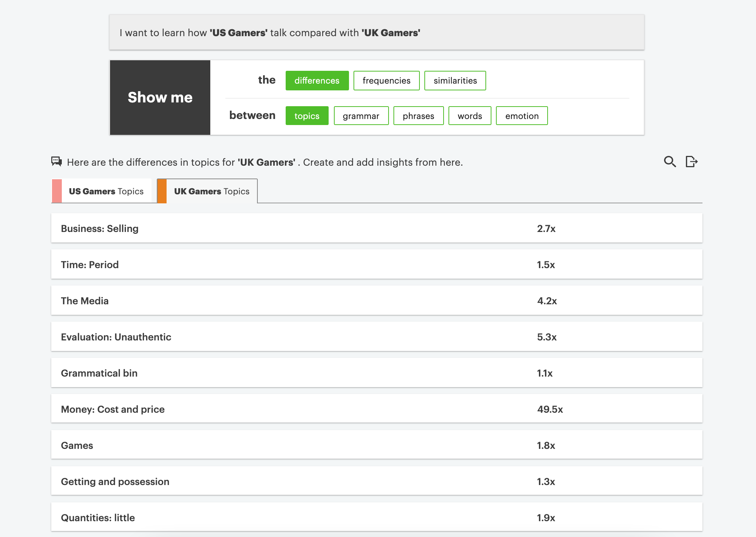Screen dimensions: 756x537
Task: Switch to UK Gamers Topics tab
Action: [211, 191]
